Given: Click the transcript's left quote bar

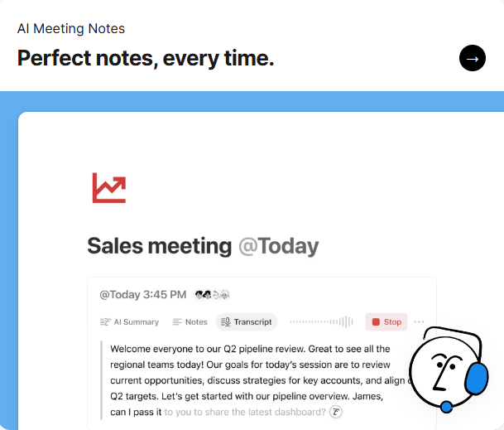Looking at the screenshot, I should [102, 380].
